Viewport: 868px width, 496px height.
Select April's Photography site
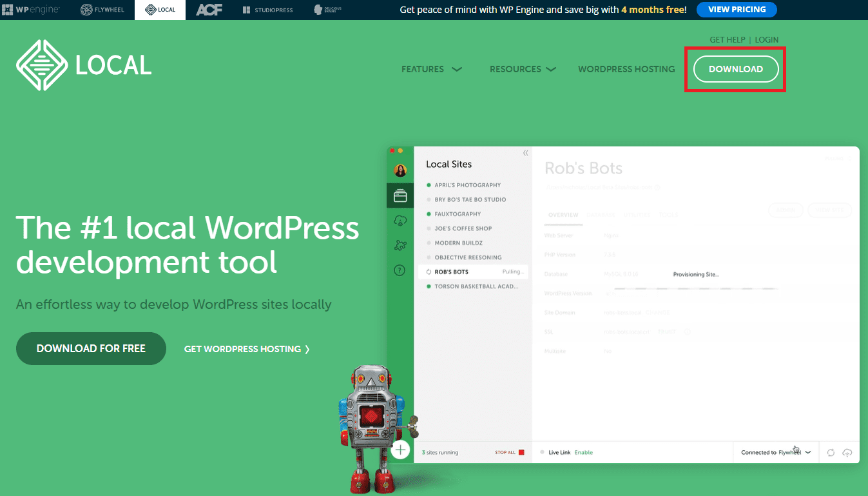pyautogui.click(x=467, y=185)
